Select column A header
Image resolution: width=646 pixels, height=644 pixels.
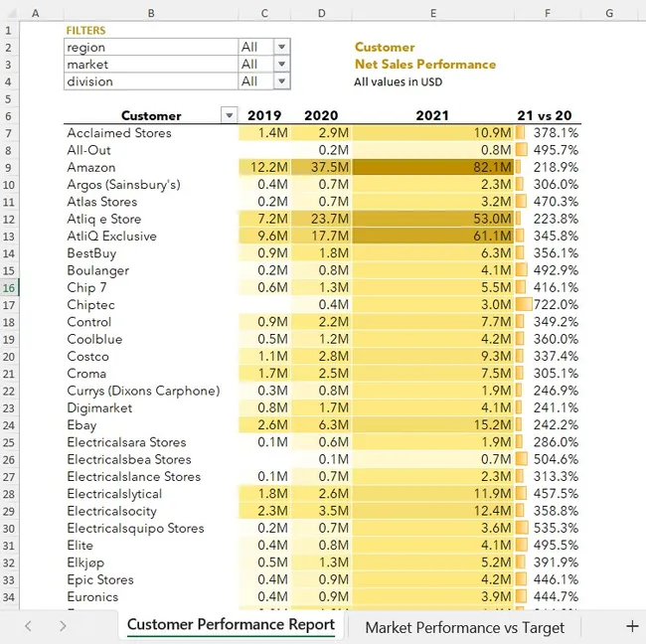click(x=36, y=13)
